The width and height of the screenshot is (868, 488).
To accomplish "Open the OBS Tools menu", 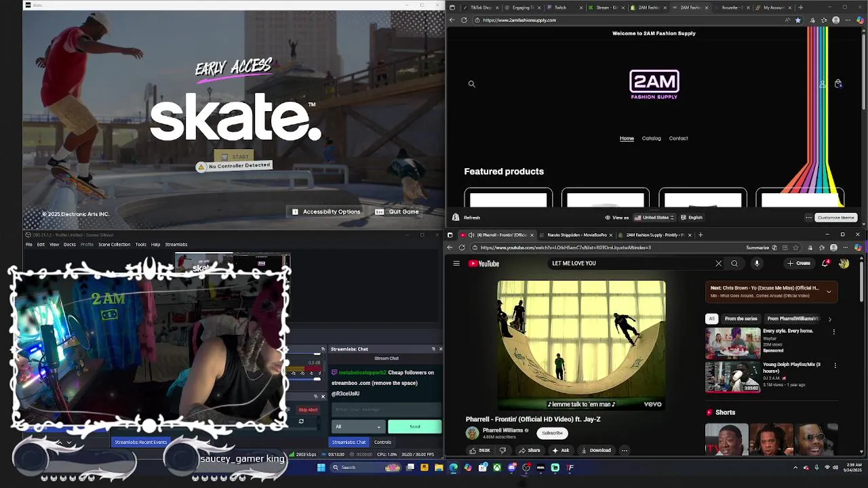I will 140,245.
